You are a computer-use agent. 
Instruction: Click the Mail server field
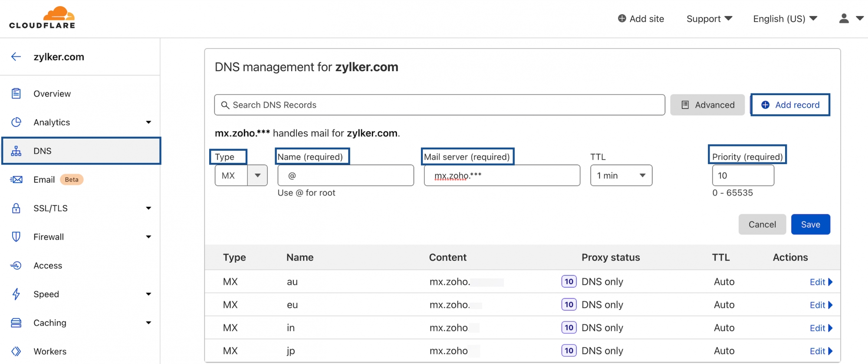point(502,175)
